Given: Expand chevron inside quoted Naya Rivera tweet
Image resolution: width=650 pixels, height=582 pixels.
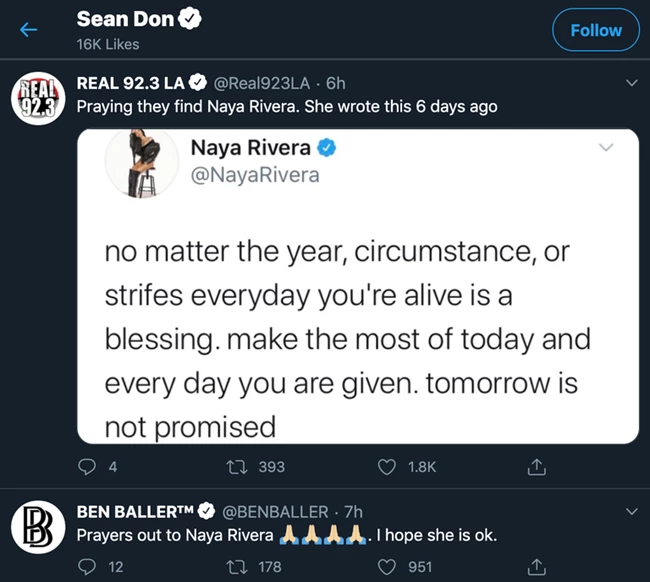Looking at the screenshot, I should 606,148.
